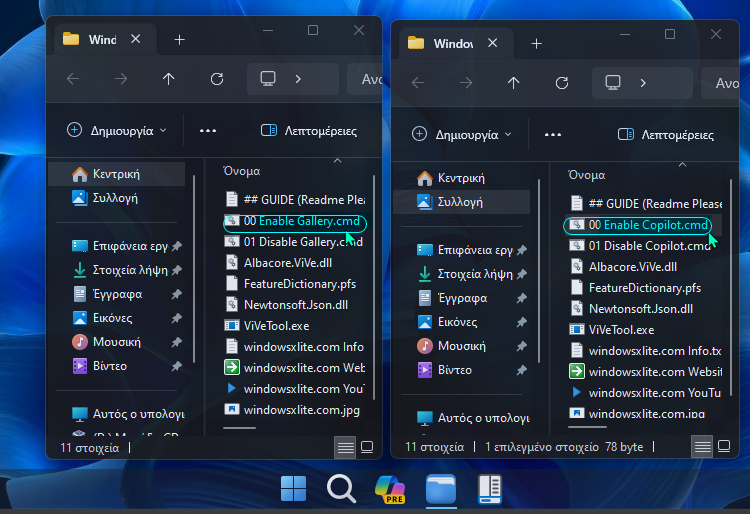Select ## GUIDE readme file in right window
Image resolution: width=750 pixels, height=514 pixels.
(646, 204)
